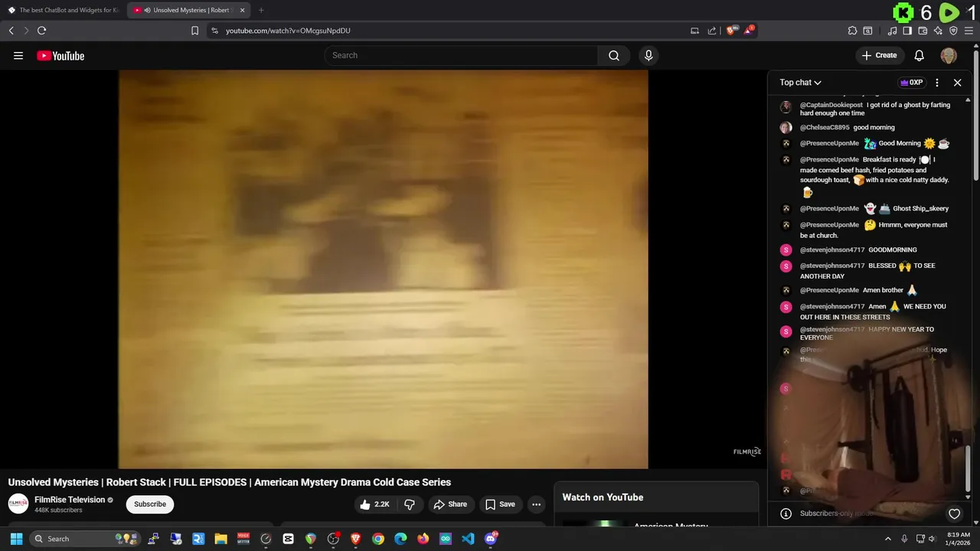Open Brave VPN shield icon
The image size is (980, 551).
point(953,31)
